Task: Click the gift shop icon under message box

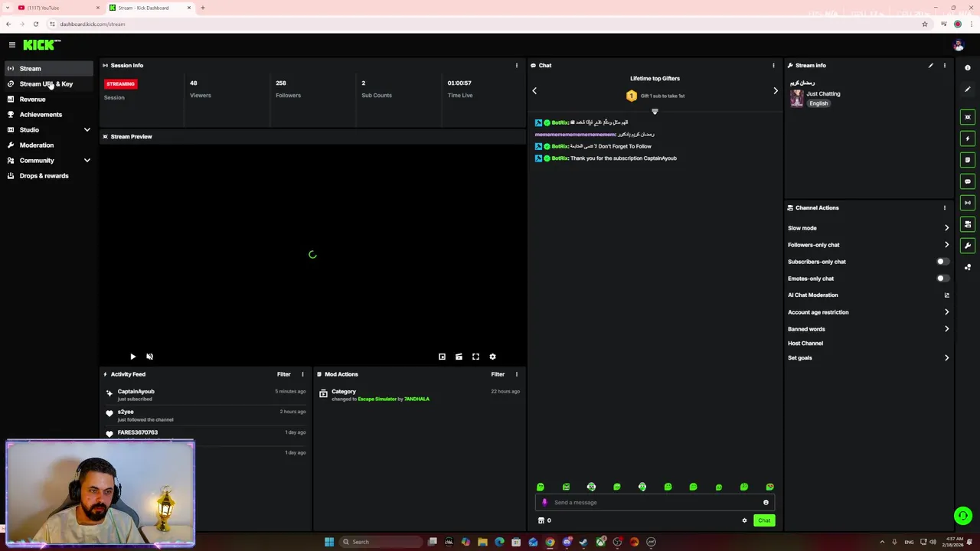Action: 541,520
